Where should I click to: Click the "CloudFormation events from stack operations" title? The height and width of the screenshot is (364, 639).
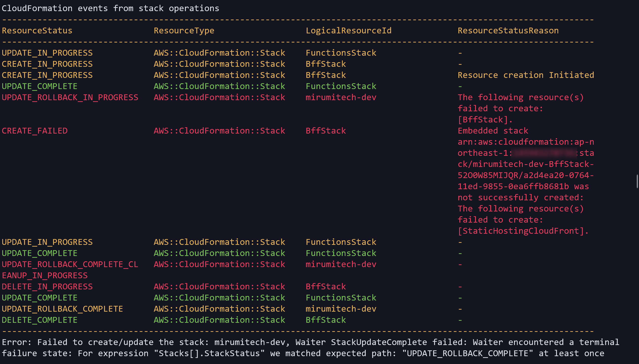(x=110, y=8)
